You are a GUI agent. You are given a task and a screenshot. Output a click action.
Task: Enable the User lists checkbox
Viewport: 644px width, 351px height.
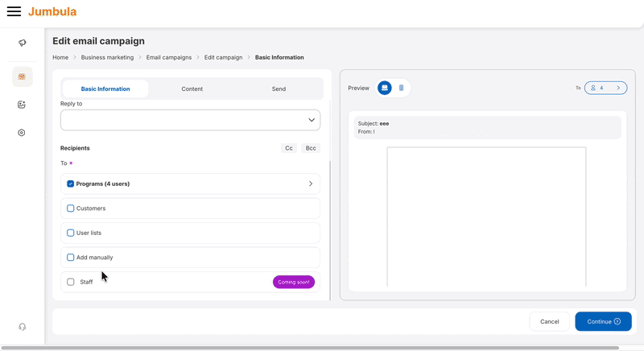coord(71,233)
